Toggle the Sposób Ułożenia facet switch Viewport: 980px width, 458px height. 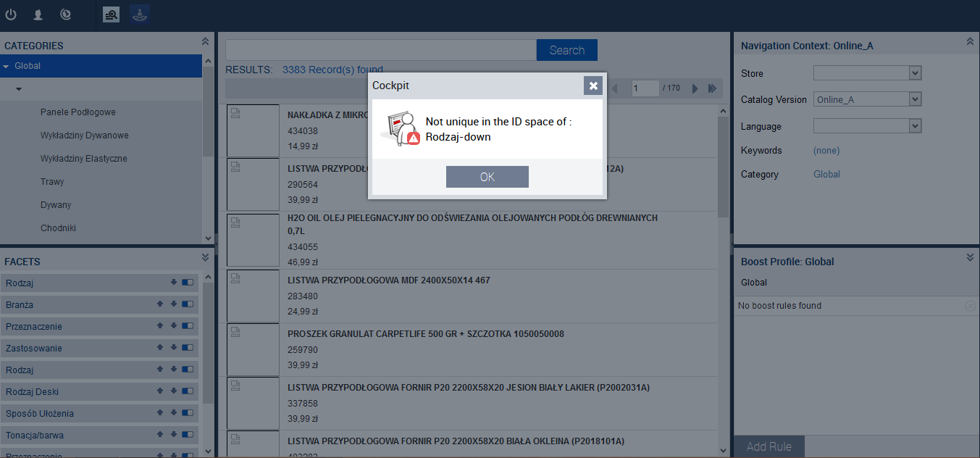click(x=188, y=413)
